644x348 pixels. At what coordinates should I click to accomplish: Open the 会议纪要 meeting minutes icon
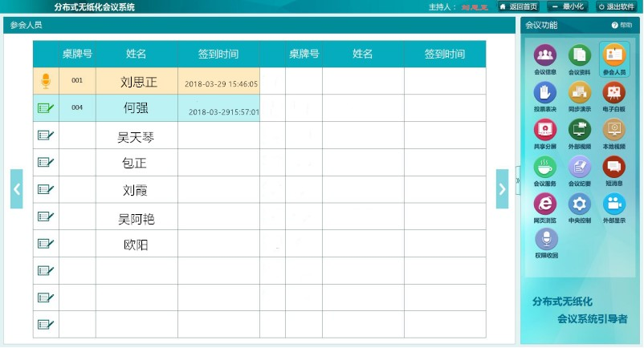tap(579, 167)
